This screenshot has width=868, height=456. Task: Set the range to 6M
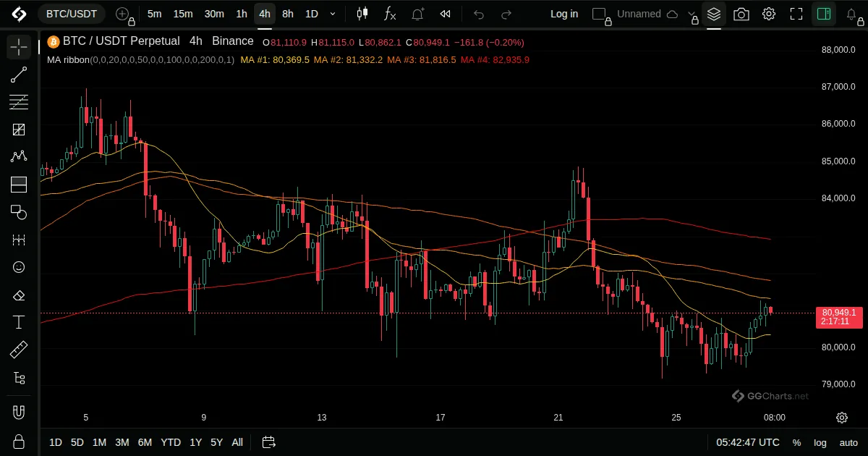point(145,442)
